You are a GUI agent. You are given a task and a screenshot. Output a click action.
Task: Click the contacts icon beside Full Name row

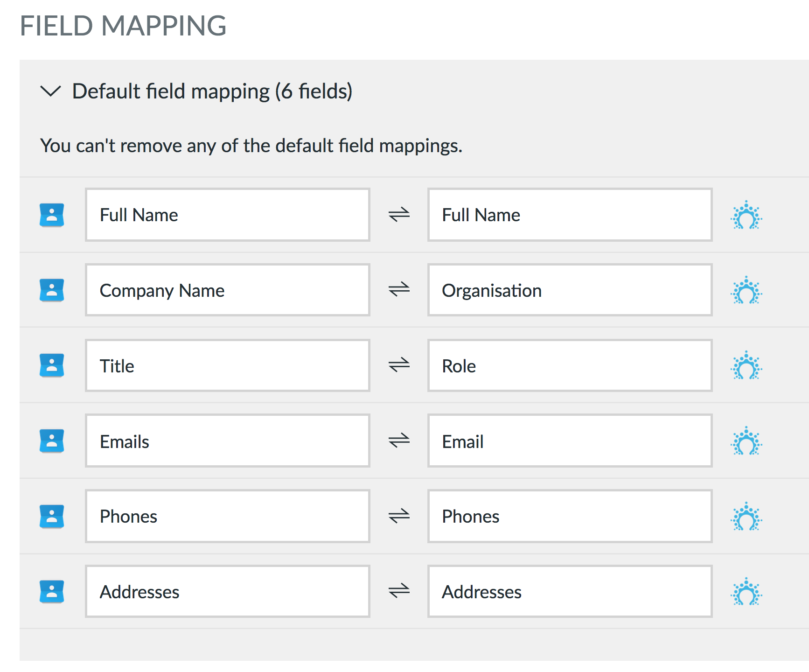(x=52, y=215)
